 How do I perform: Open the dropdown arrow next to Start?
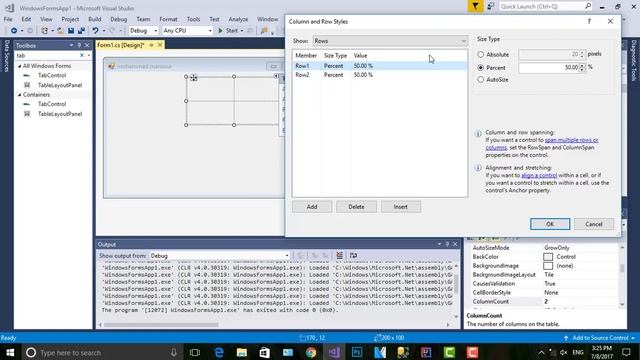pos(242,31)
